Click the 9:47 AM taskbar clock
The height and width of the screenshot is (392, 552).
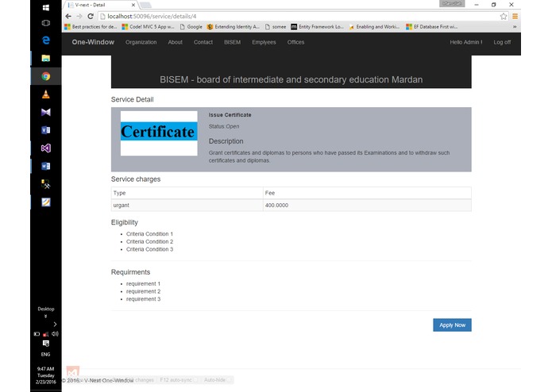pyautogui.click(x=46, y=375)
